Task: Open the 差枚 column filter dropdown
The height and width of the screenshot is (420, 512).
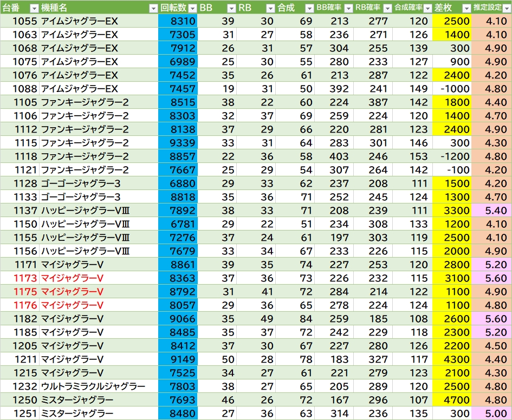Action: point(466,9)
